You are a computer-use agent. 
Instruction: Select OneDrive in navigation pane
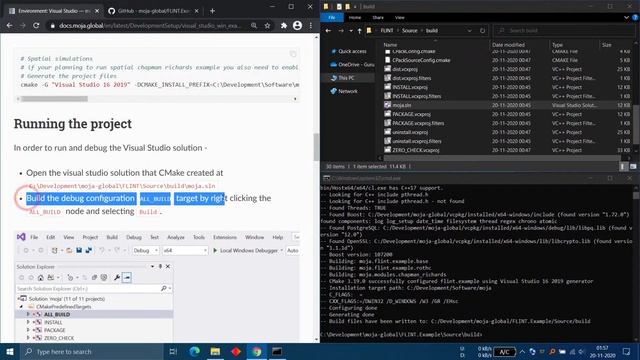352,64
